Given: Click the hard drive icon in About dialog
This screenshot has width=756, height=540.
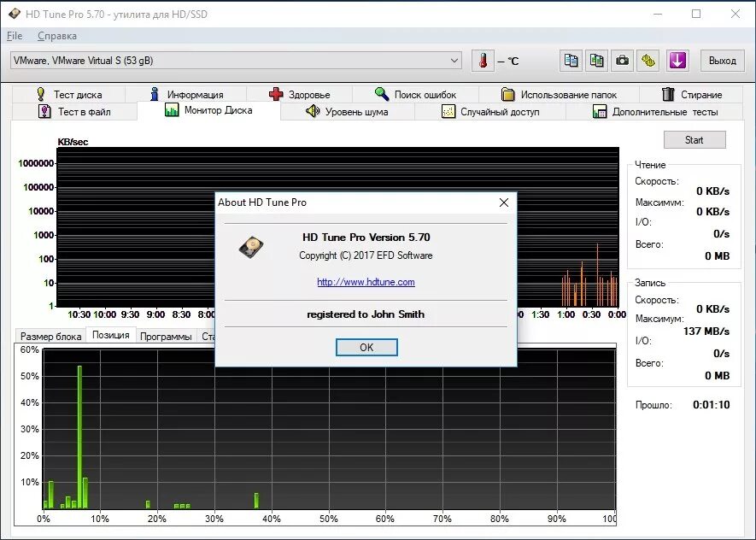Looking at the screenshot, I should click(251, 247).
